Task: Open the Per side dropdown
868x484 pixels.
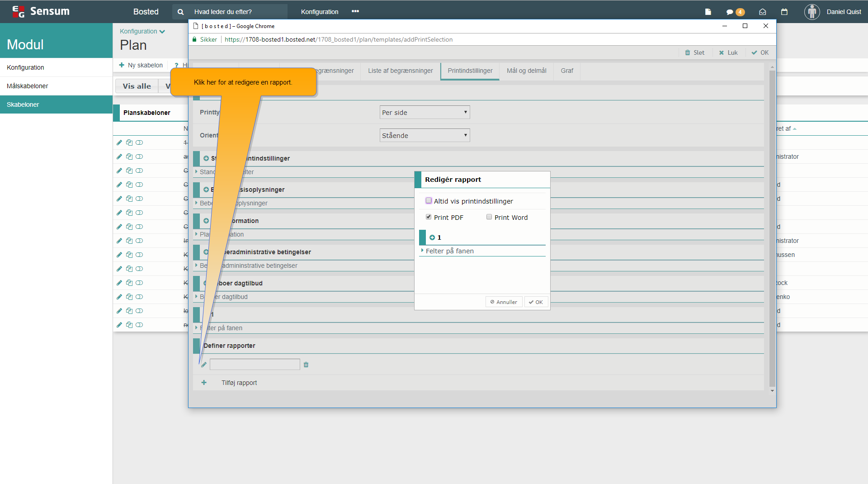Action: click(425, 113)
